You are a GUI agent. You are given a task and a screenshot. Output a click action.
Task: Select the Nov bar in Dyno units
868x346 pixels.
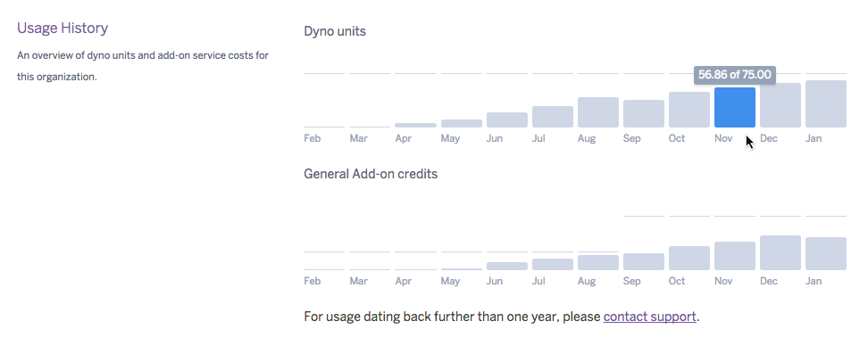(735, 107)
